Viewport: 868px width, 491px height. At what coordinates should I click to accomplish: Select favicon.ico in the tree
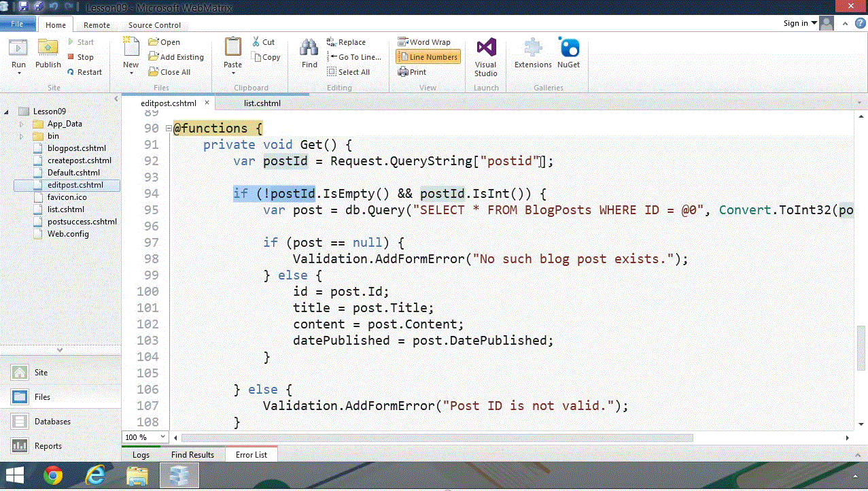coord(67,197)
